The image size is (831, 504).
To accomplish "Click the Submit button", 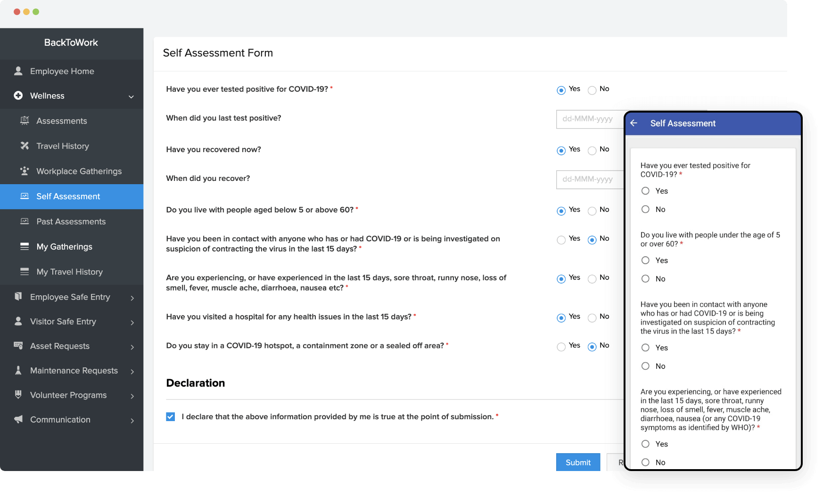I will (578, 462).
